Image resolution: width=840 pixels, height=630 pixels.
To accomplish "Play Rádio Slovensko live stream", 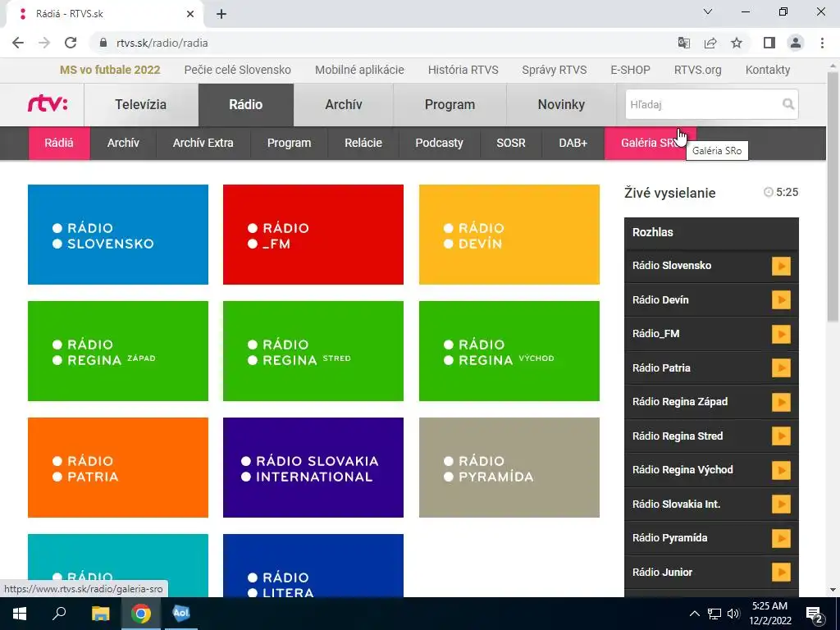I will coord(781,267).
